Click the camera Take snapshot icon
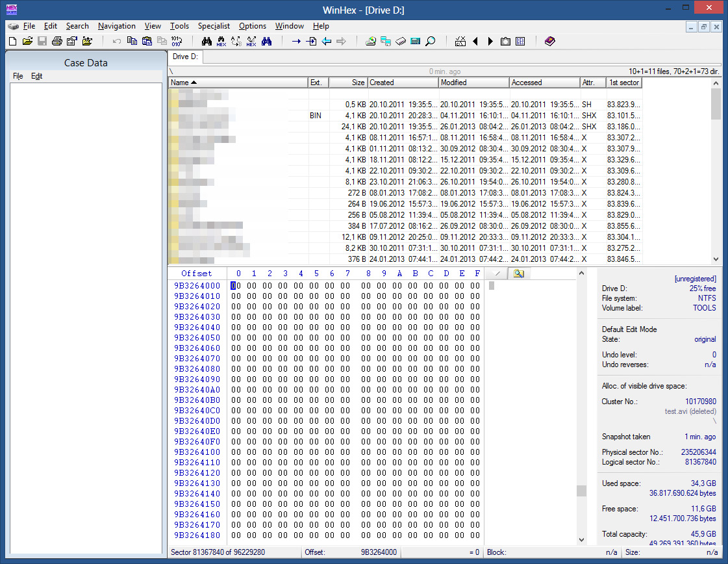Viewport: 728px width, 564px height. (x=505, y=42)
